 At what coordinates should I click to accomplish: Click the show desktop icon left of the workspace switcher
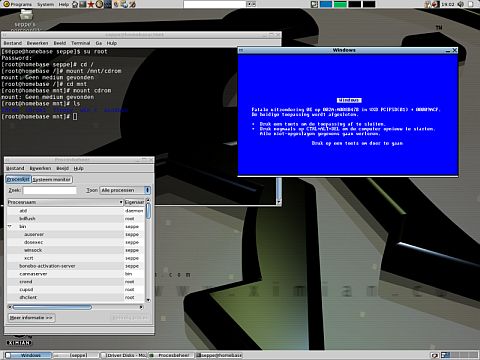click(x=314, y=4)
